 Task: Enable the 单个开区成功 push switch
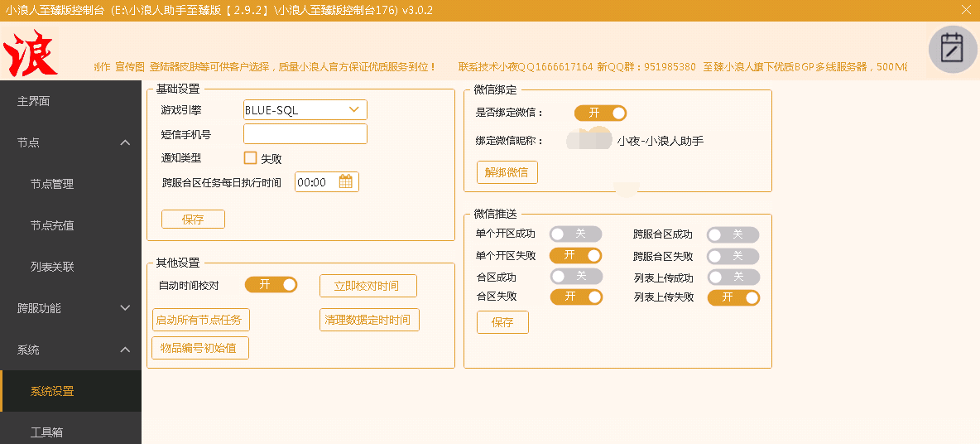coord(575,234)
